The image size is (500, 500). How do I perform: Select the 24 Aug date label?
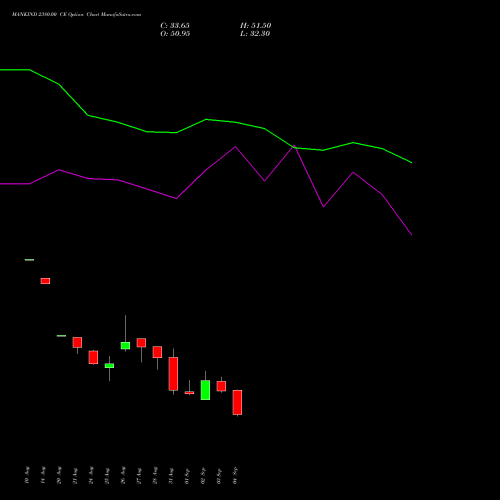coord(91,476)
